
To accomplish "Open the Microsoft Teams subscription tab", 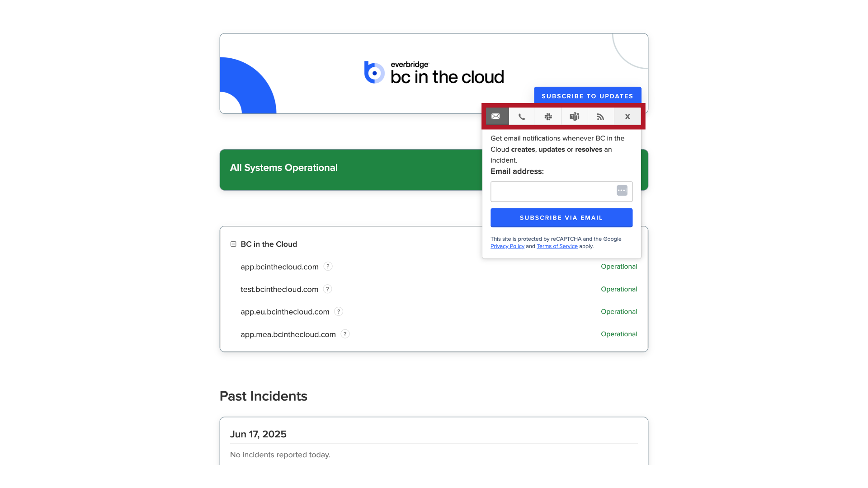I will [x=574, y=117].
